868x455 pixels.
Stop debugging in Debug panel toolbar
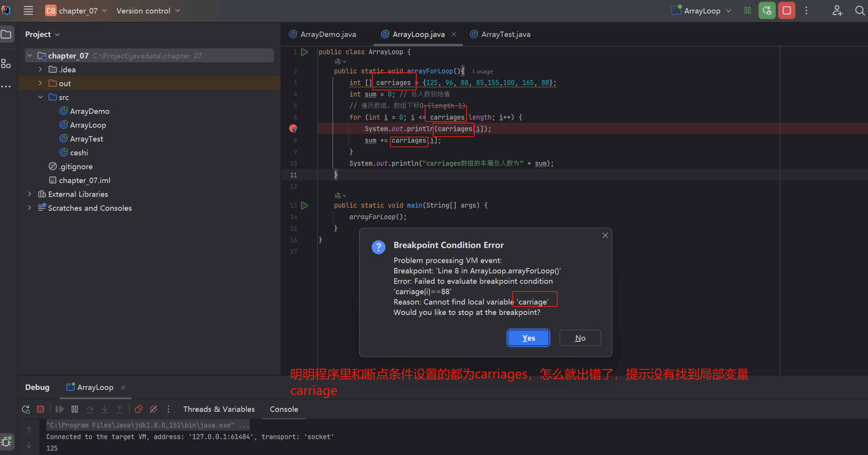click(41, 409)
